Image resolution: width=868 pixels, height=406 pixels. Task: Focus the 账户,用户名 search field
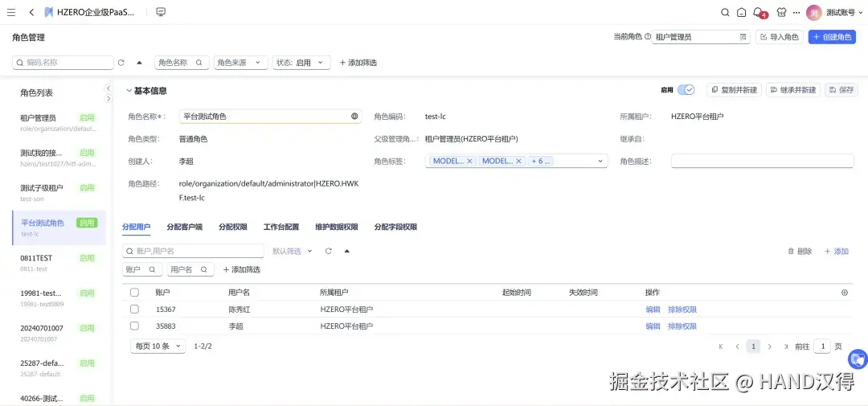[193, 251]
